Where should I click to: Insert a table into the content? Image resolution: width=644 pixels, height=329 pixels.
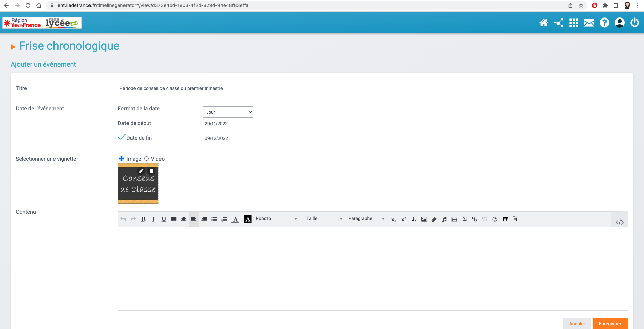pyautogui.click(x=505, y=219)
